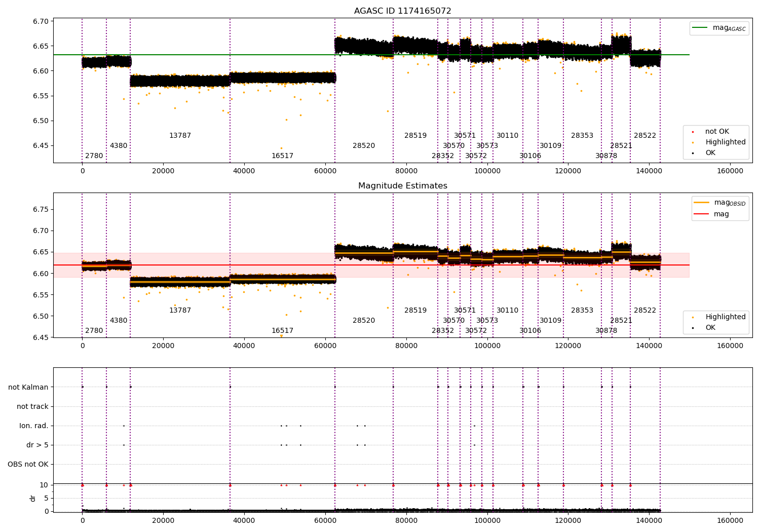760x532 pixels.
Task: Select the green mag AGASC legend entry
Action: pyautogui.click(x=719, y=28)
